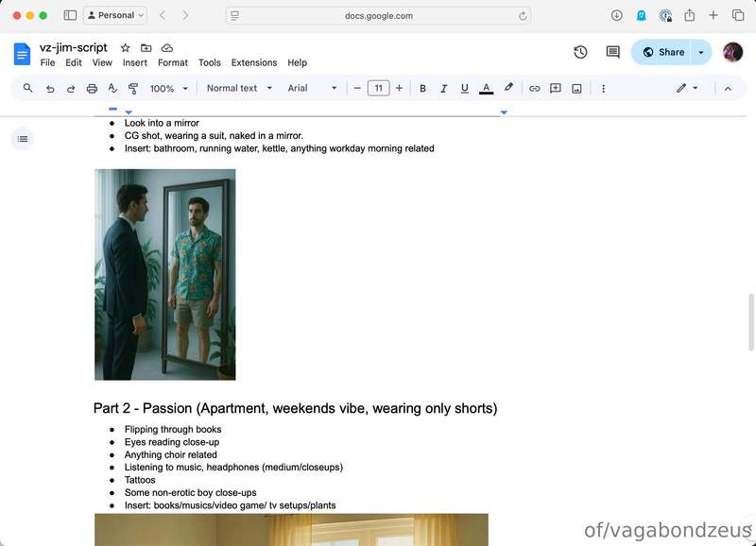Image resolution: width=756 pixels, height=546 pixels.
Task: Print the document
Action: 92,89
